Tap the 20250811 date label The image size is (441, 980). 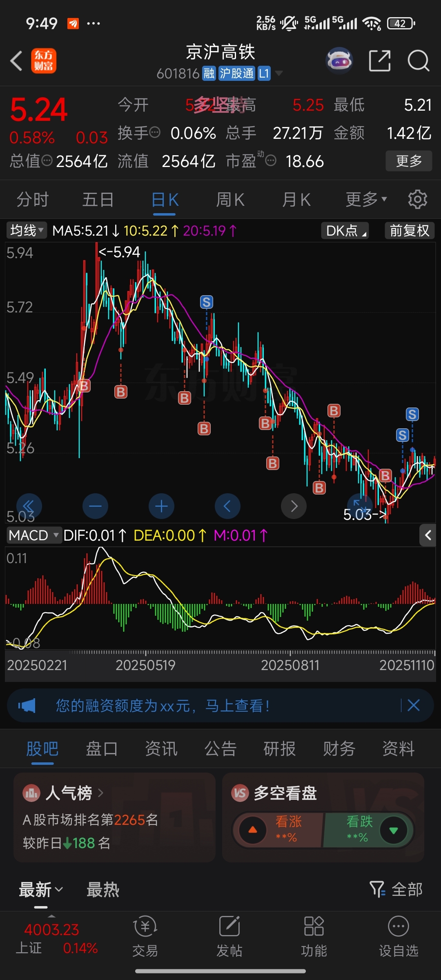[290, 665]
